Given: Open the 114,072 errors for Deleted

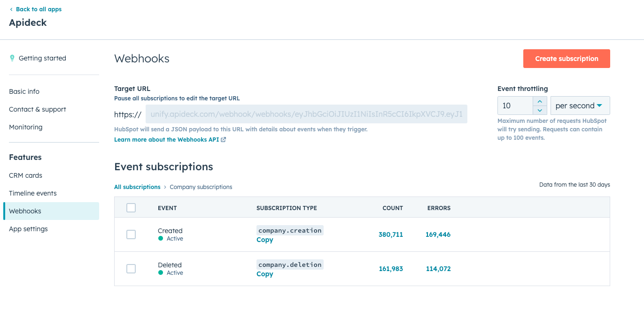Looking at the screenshot, I should click(x=438, y=269).
